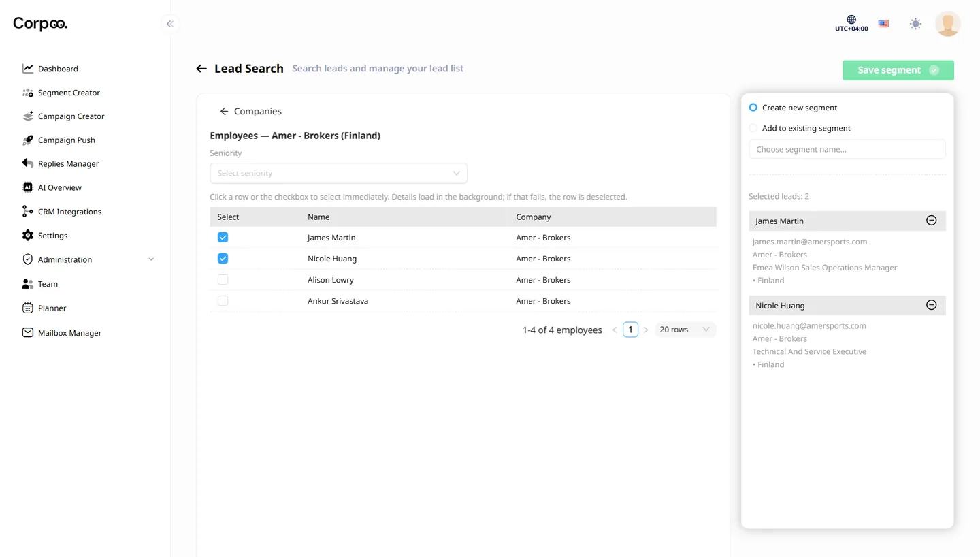Uncheck James Martin row checkbox
This screenshot has height=557, width=980.
[223, 238]
